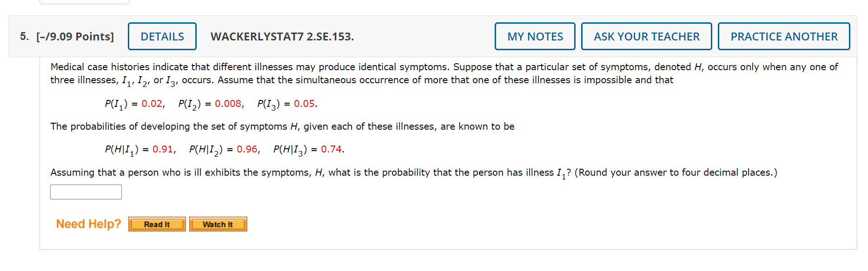
Task: Click the Need Help? label
Action: 87,224
